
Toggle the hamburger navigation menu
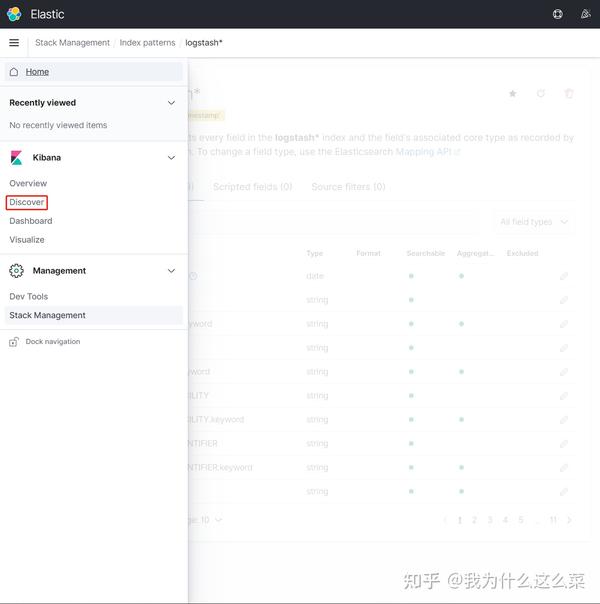click(14, 42)
